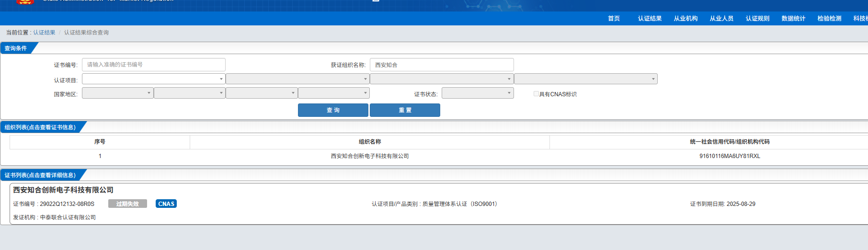The width and height of the screenshot is (868, 250).
Task: Click the 发证机构 中泰联合认证有限公司 text
Action: click(x=54, y=217)
